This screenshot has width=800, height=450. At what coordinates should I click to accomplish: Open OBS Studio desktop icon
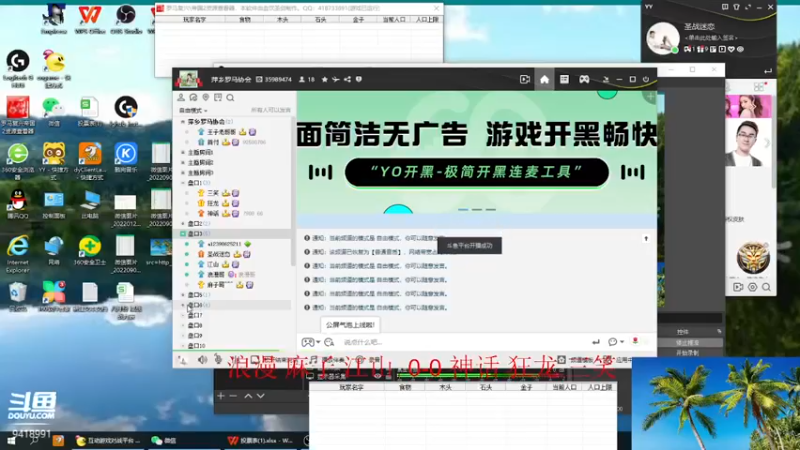click(x=126, y=19)
